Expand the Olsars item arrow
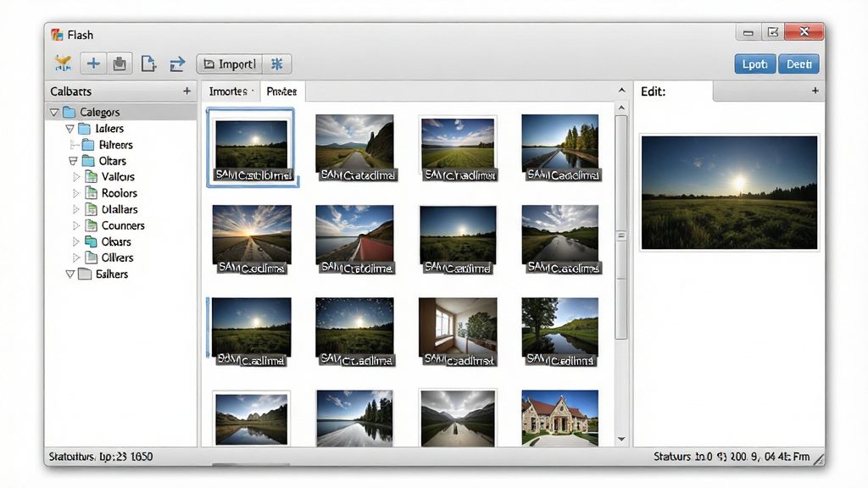 click(x=76, y=241)
